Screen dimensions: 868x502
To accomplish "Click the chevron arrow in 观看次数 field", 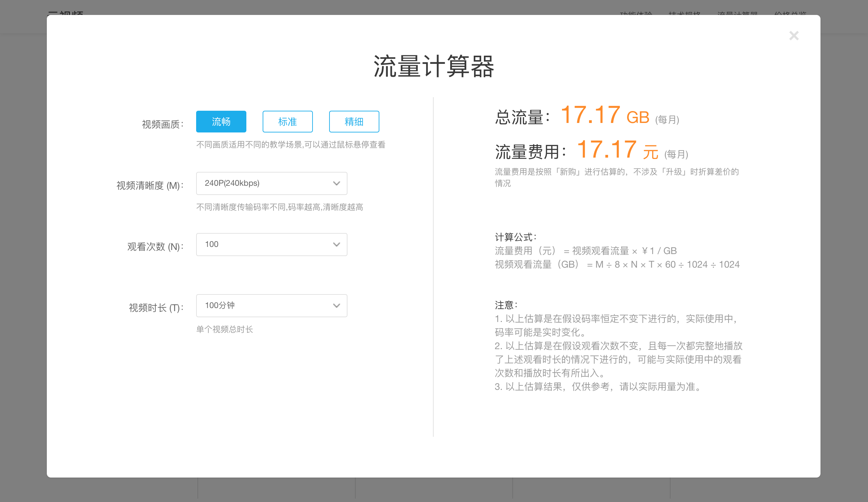I will (x=336, y=245).
